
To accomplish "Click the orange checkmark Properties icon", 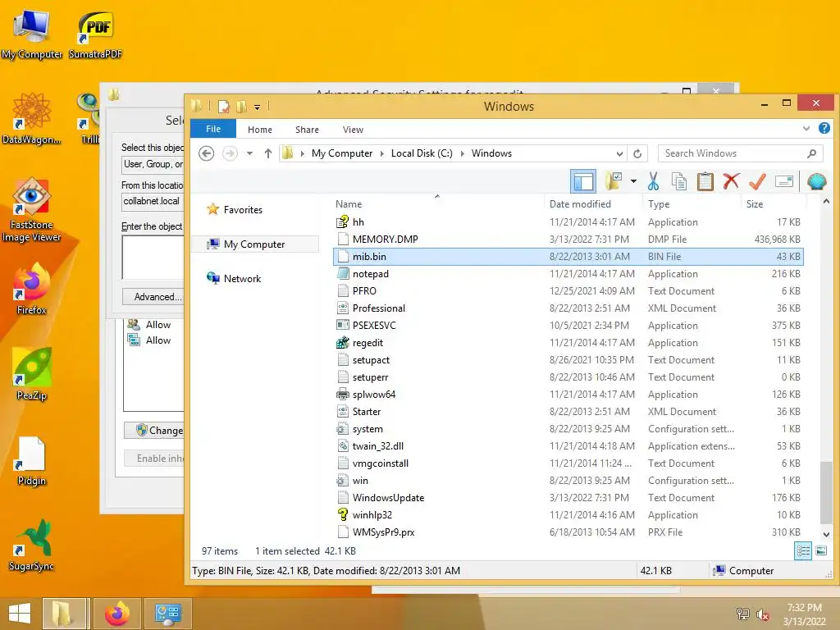I will pos(757,181).
